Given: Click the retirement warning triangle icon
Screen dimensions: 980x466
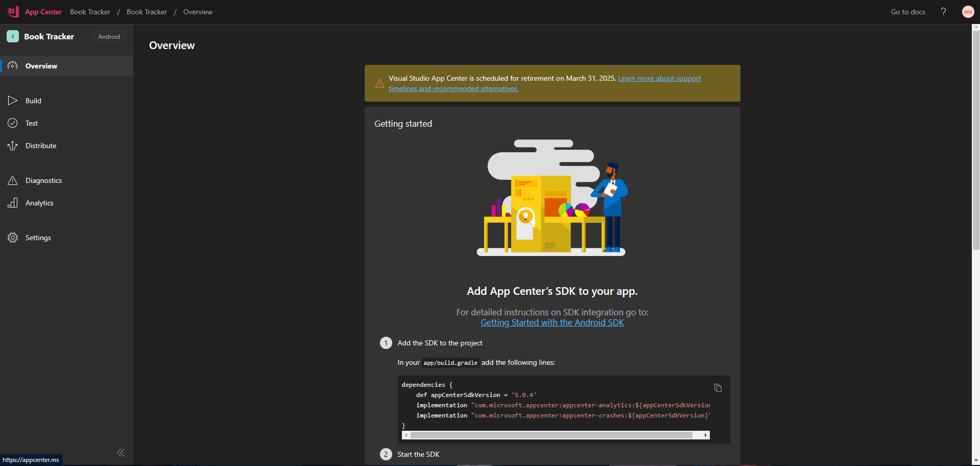Looking at the screenshot, I should coord(379,83).
